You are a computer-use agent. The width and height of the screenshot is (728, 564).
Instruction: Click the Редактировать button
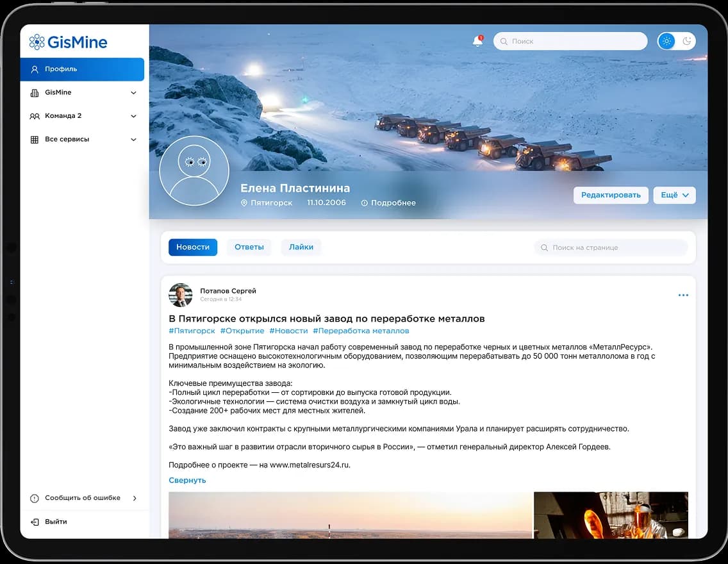[610, 195]
